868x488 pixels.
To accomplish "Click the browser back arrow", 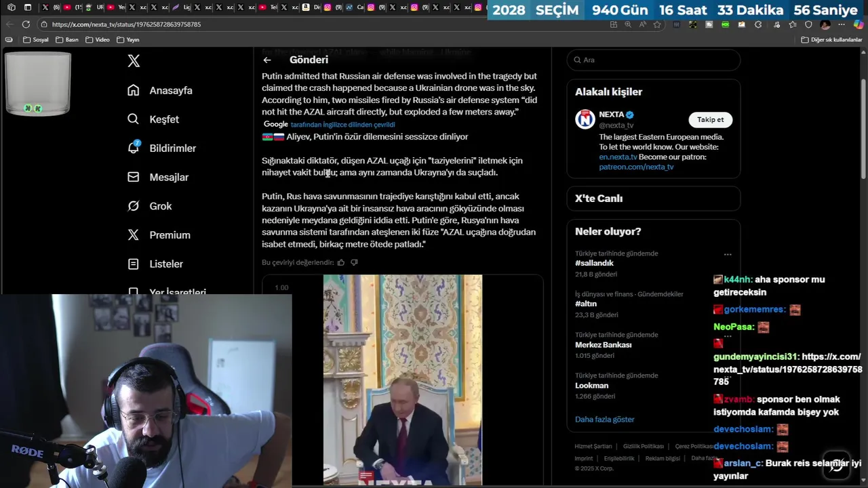I will click(9, 24).
